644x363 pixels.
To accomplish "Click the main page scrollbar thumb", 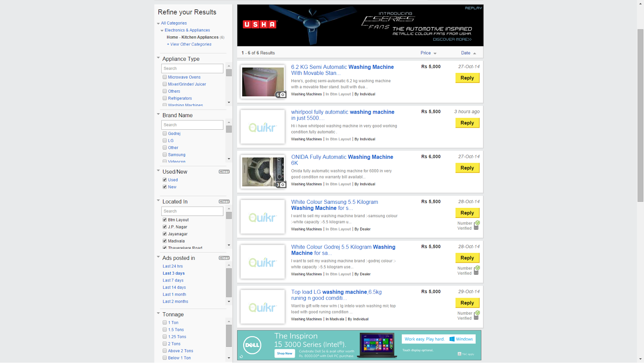I will pyautogui.click(x=640, y=116).
